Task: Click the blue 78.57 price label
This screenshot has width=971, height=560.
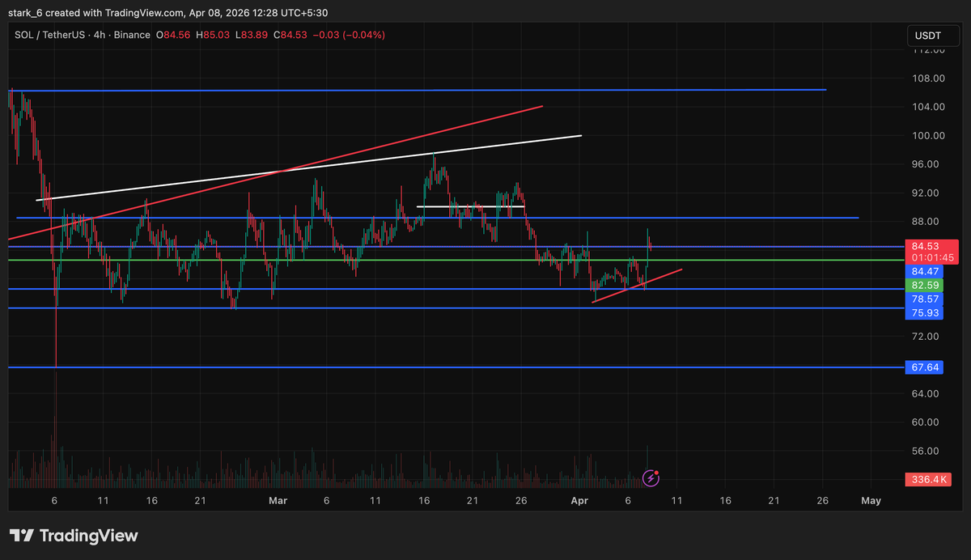Action: click(924, 299)
